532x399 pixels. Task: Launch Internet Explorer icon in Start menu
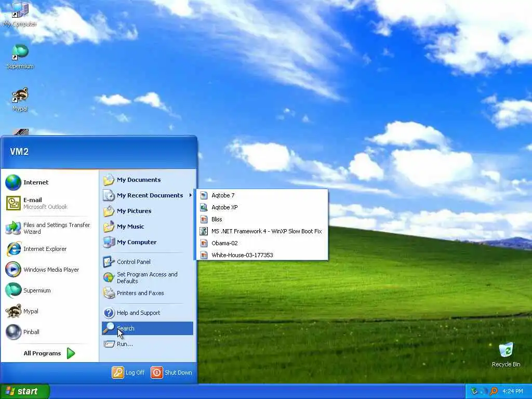[14, 249]
